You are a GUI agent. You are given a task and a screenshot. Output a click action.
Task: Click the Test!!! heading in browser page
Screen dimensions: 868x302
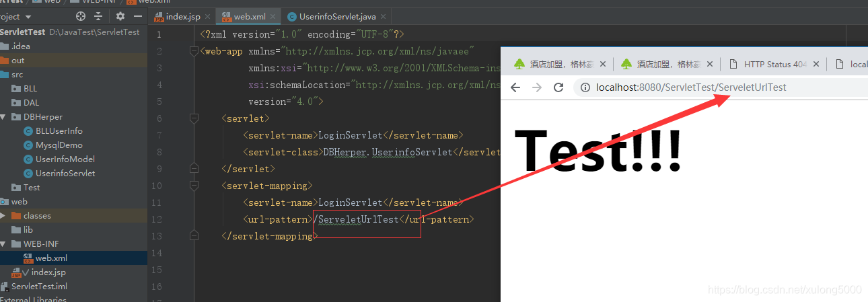[599, 150]
